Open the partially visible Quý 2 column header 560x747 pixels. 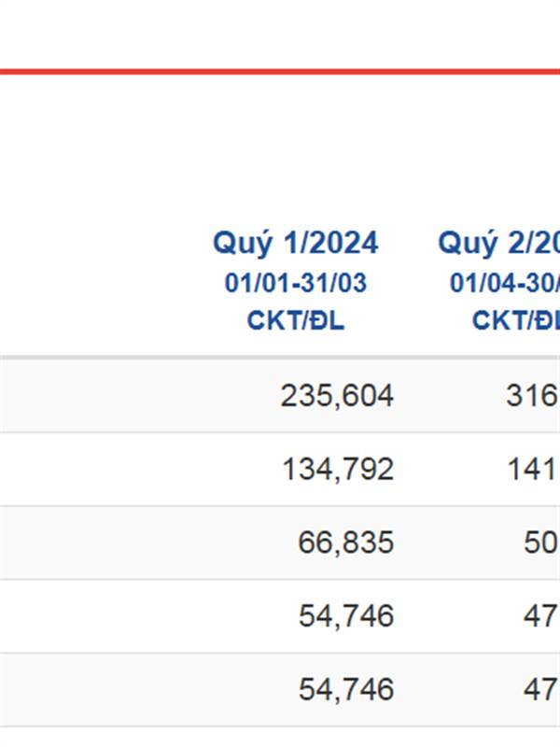point(498,244)
